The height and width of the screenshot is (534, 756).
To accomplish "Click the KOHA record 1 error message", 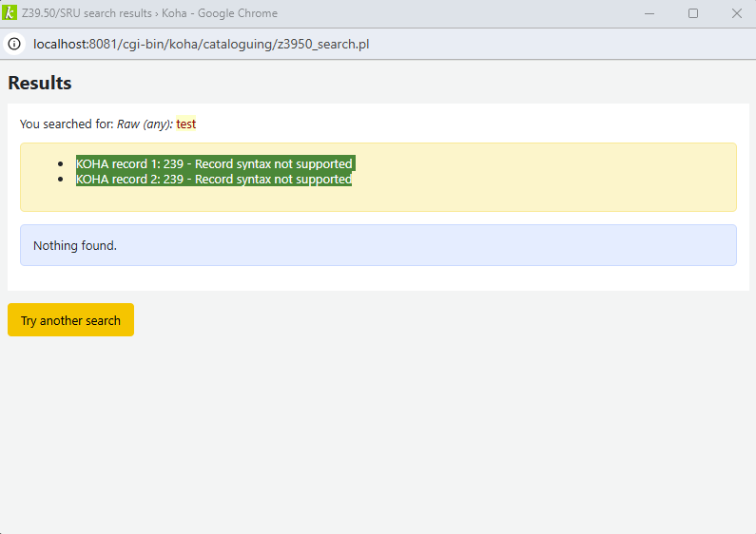I will pos(214,163).
